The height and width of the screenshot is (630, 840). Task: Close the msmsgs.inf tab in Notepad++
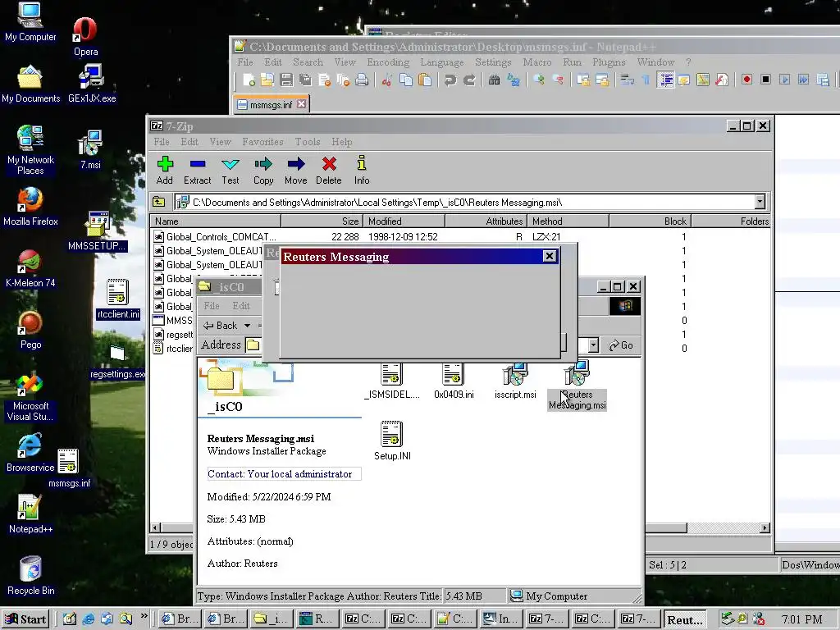[x=302, y=104]
